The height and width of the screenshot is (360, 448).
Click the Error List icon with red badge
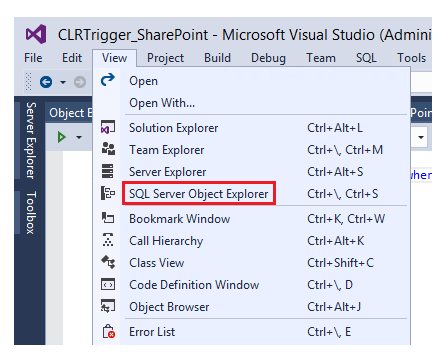pyautogui.click(x=109, y=331)
